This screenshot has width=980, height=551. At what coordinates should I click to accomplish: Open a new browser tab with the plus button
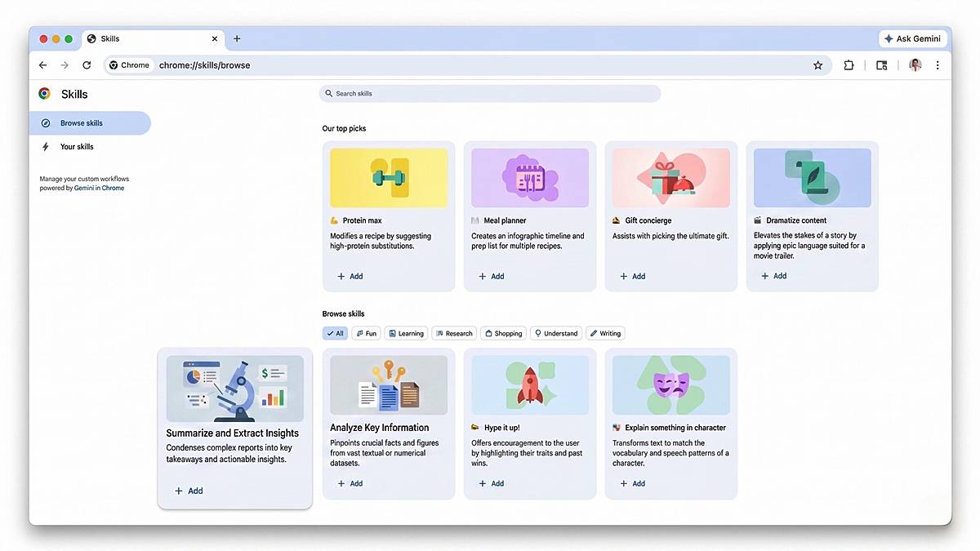coord(237,38)
